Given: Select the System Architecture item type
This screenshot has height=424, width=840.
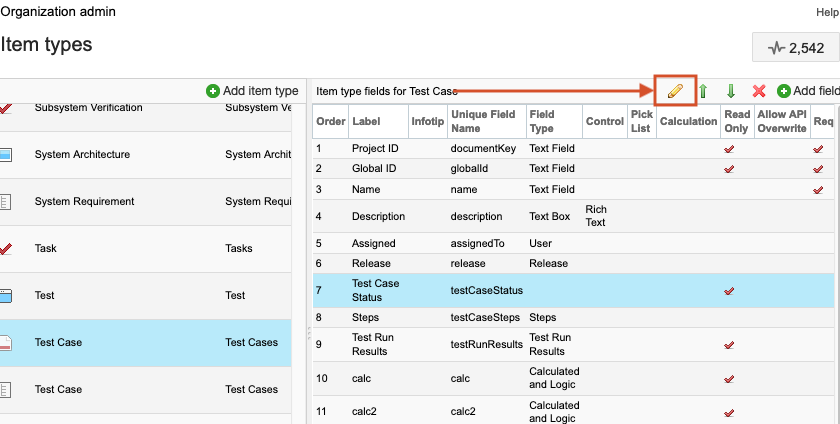Looking at the screenshot, I should [x=146, y=155].
